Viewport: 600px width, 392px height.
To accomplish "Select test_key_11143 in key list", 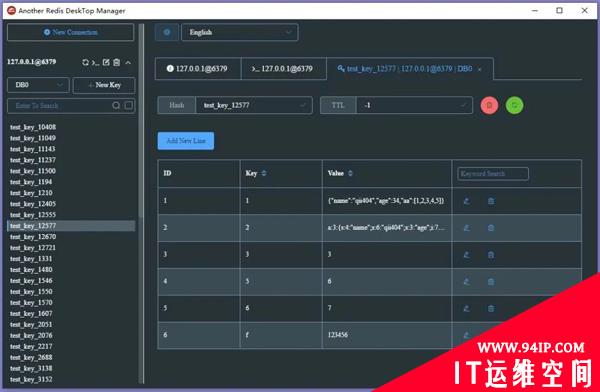I will pyautogui.click(x=71, y=149).
